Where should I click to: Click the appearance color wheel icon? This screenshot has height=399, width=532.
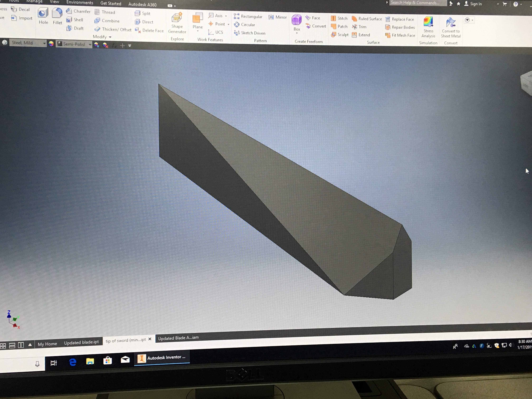pos(51,44)
